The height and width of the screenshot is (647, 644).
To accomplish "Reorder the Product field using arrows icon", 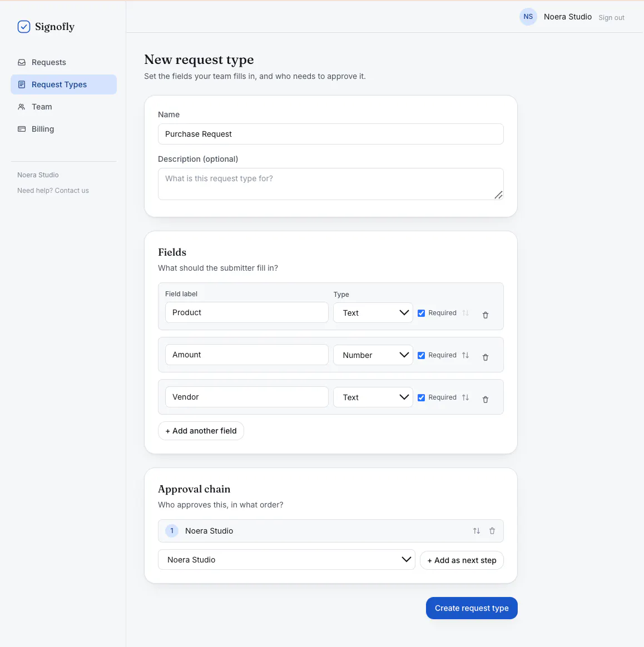I will coord(465,313).
